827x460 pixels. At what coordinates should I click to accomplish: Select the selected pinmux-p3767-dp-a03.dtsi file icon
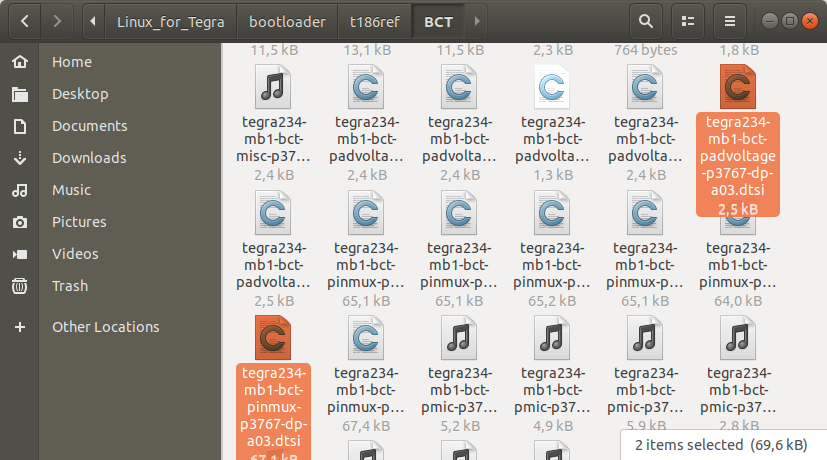coord(273,338)
